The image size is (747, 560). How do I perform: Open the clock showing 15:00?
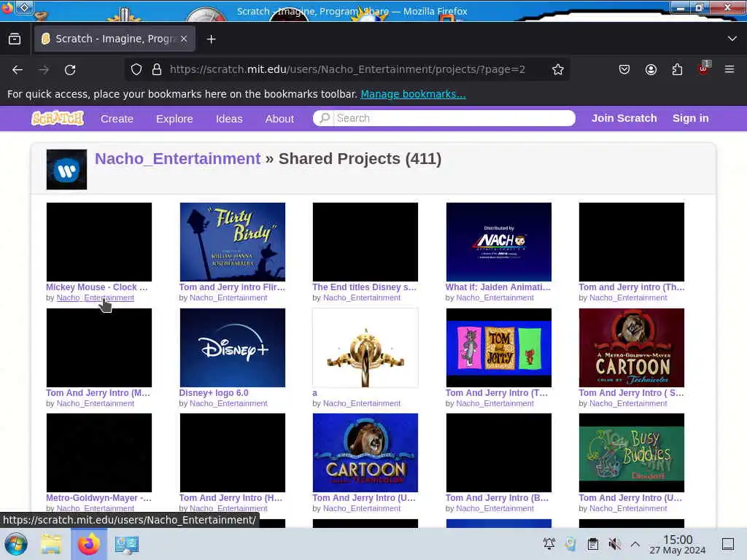pyautogui.click(x=678, y=544)
